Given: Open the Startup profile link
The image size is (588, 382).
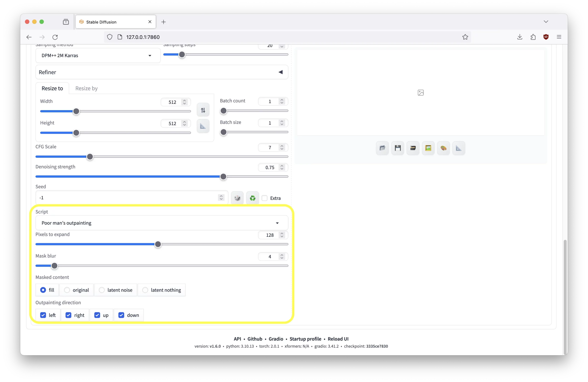Looking at the screenshot, I should 305,339.
